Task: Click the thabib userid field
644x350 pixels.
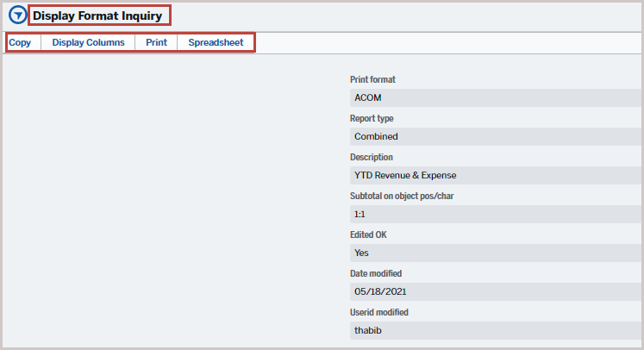Action: 495,329
